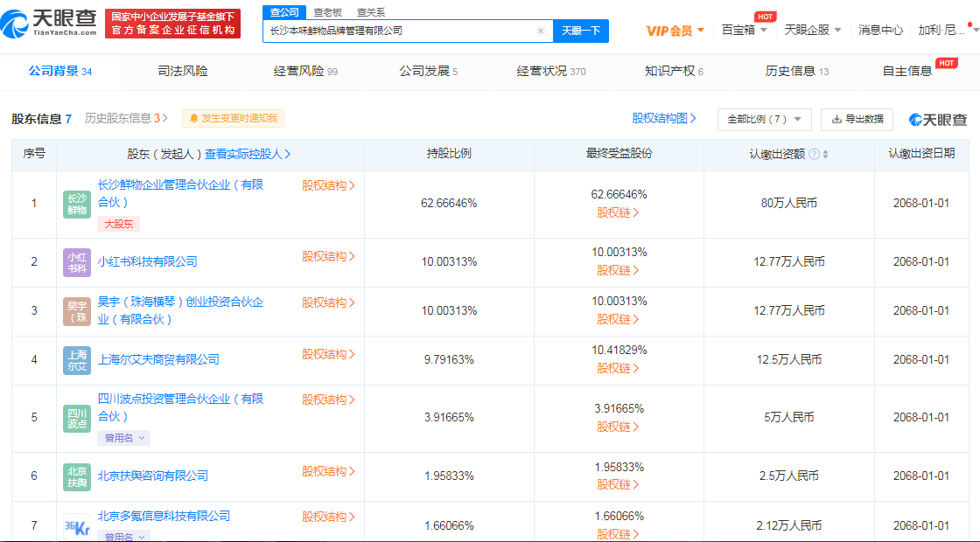Open the 知识产权 tab
980x542 pixels.
[673, 71]
